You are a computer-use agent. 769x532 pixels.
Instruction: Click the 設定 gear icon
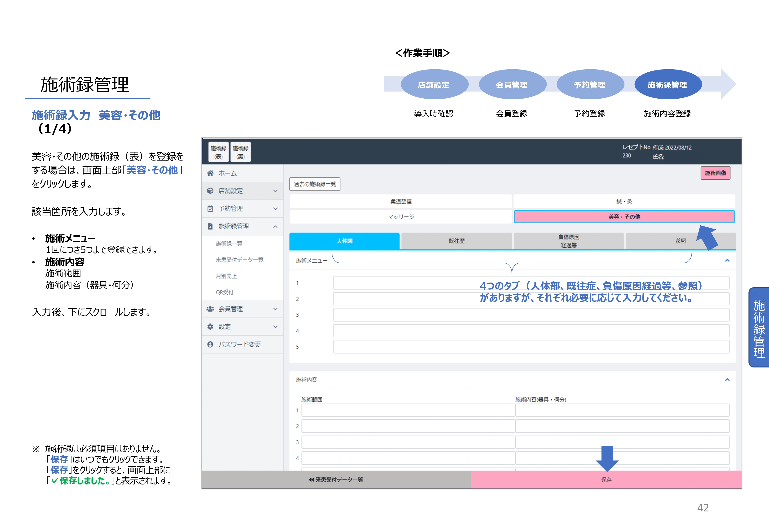click(210, 327)
